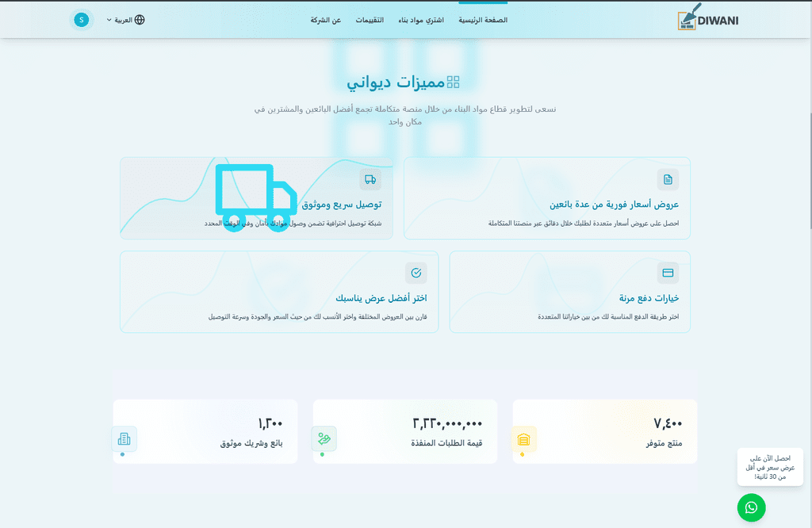This screenshot has width=812, height=528.
Task: Click the card title 'خيارات دفع مرنة'
Action: [649, 298]
